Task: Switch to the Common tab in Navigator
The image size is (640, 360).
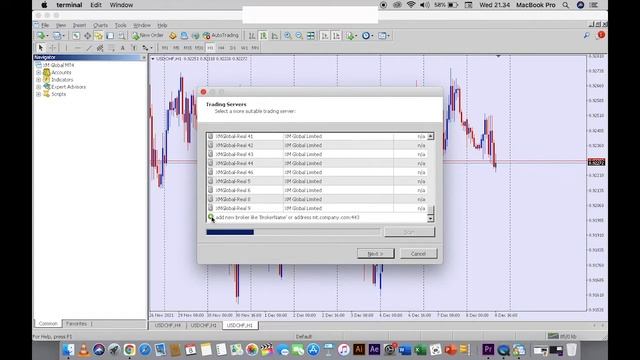Action: [48, 324]
